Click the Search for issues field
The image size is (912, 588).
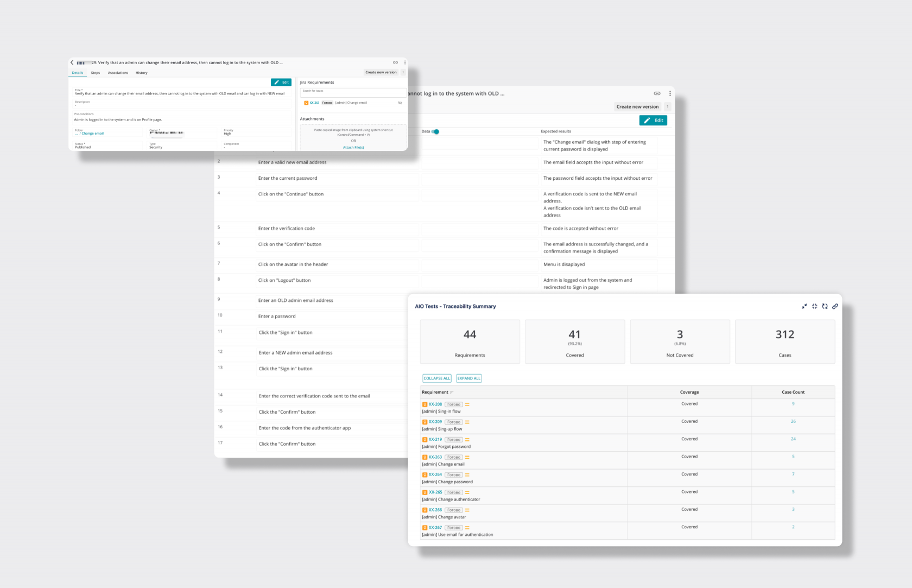click(x=353, y=93)
